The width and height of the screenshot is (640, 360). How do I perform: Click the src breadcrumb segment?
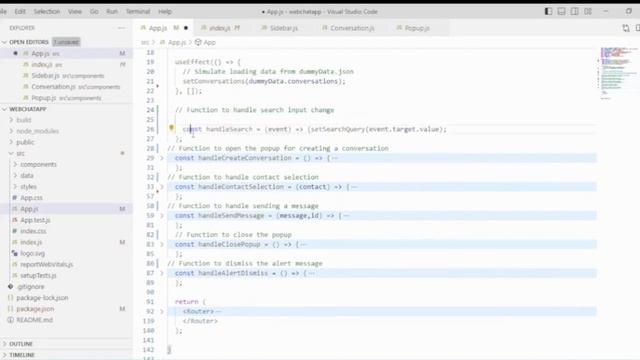[x=145, y=42]
